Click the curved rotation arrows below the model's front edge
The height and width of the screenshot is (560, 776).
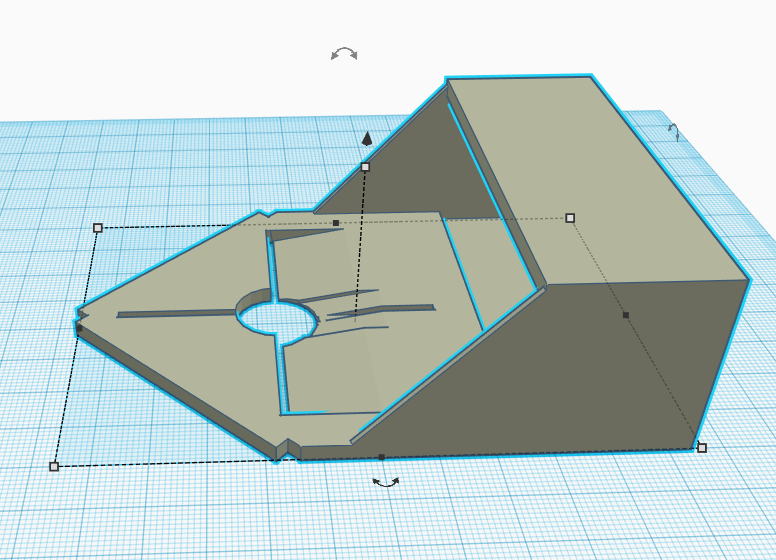coord(386,482)
